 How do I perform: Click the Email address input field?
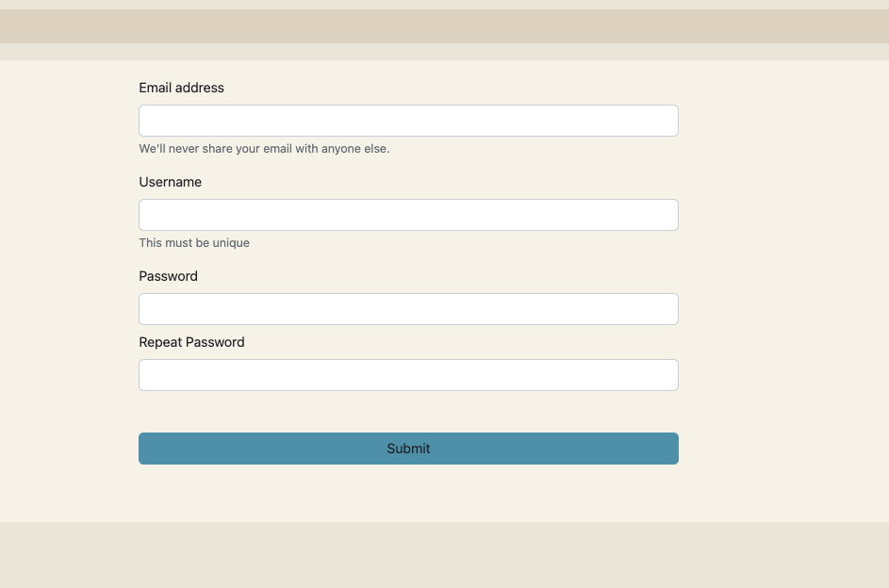pos(408,121)
